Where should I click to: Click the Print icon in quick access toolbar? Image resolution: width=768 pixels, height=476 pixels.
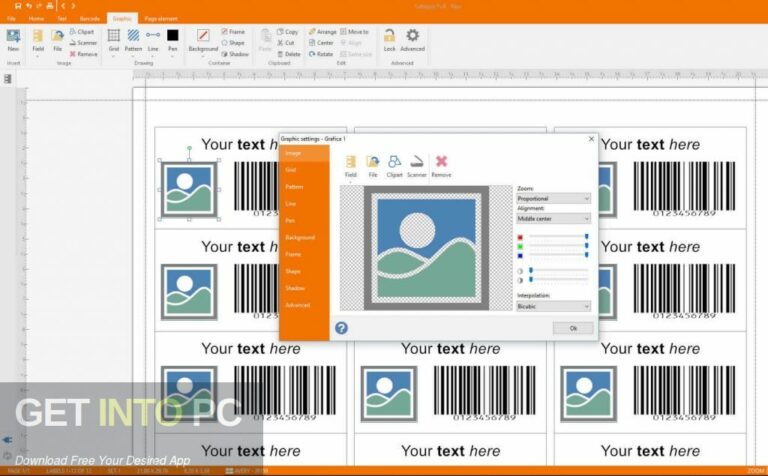[49, 6]
